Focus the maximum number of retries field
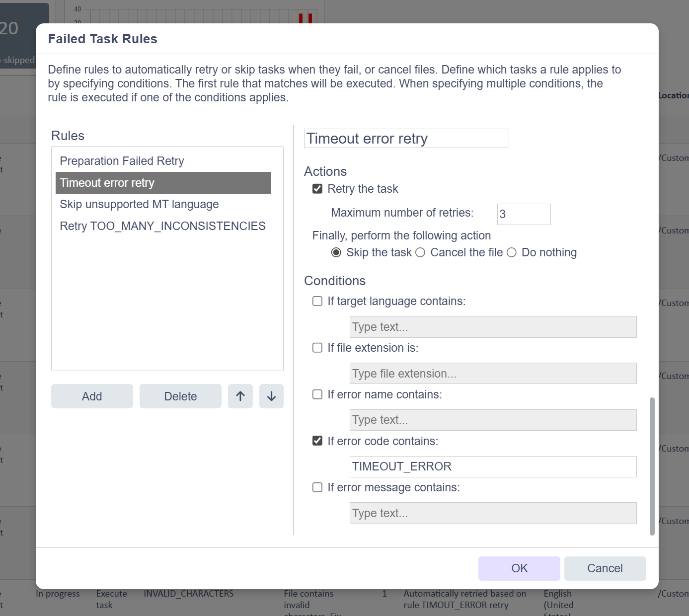 pyautogui.click(x=524, y=214)
